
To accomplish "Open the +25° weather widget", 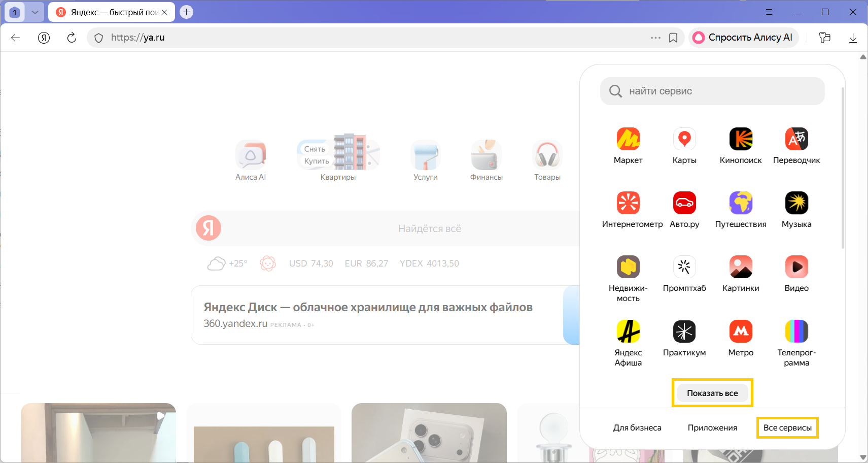I will point(227,263).
